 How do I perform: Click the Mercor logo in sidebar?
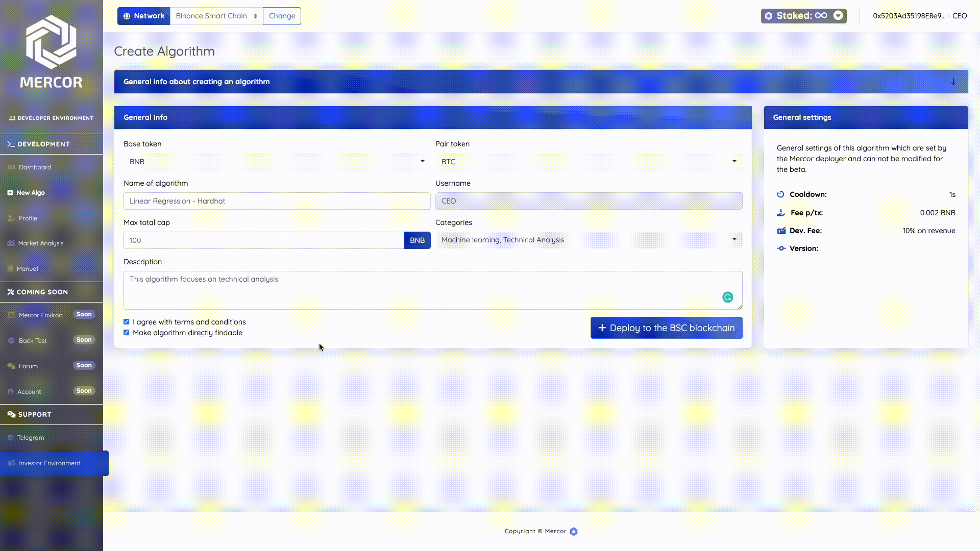tap(51, 42)
